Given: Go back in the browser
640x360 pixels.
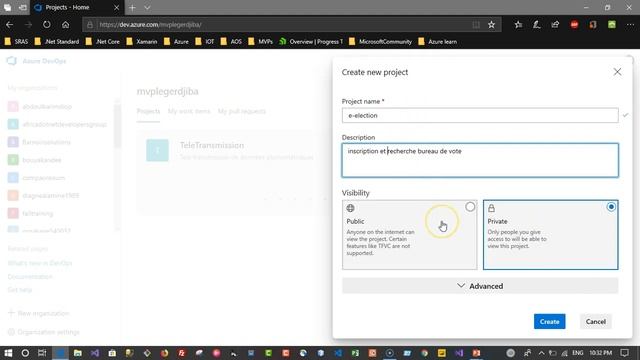Looking at the screenshot, I should [x=9, y=25].
